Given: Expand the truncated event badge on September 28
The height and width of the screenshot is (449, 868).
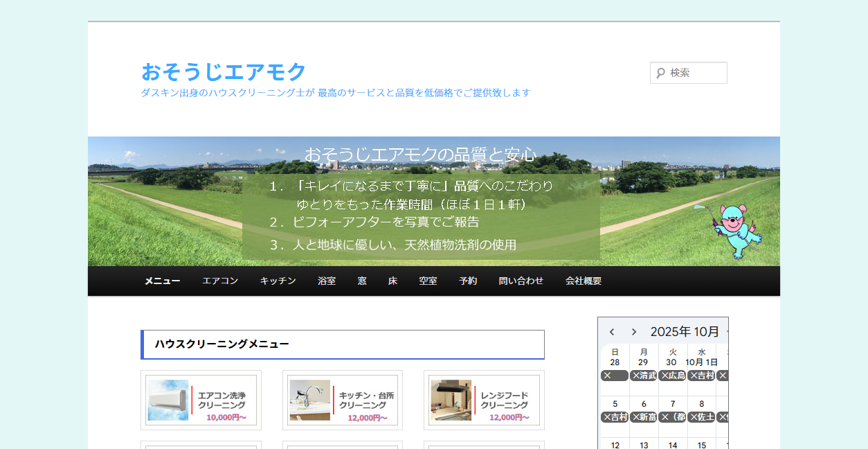Looking at the screenshot, I should point(613,376).
